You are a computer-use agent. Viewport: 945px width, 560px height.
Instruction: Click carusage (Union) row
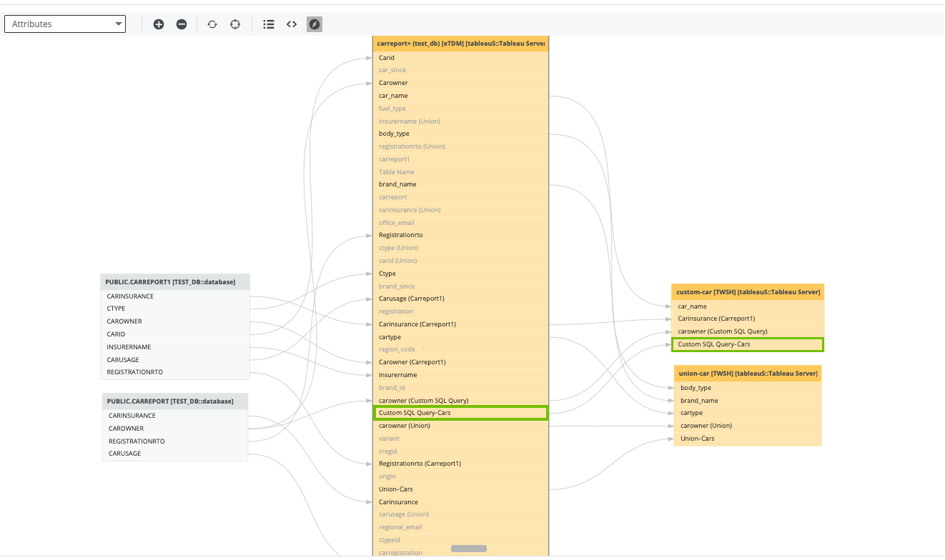tap(461, 514)
